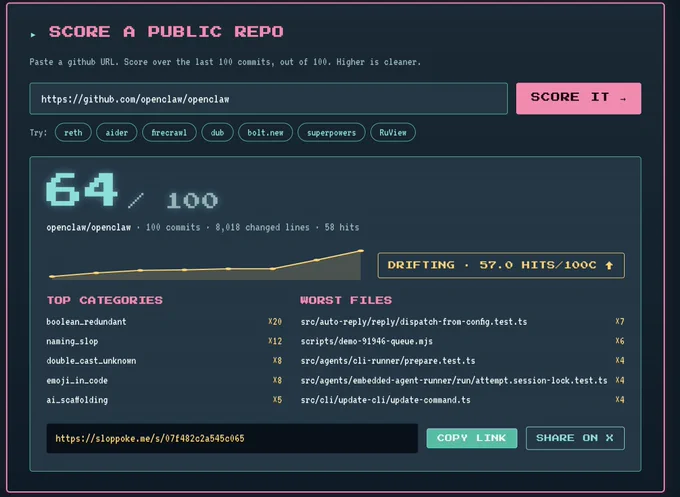Click the ai_scaffolding category row
Screen dimensions: 680x497
(164, 400)
